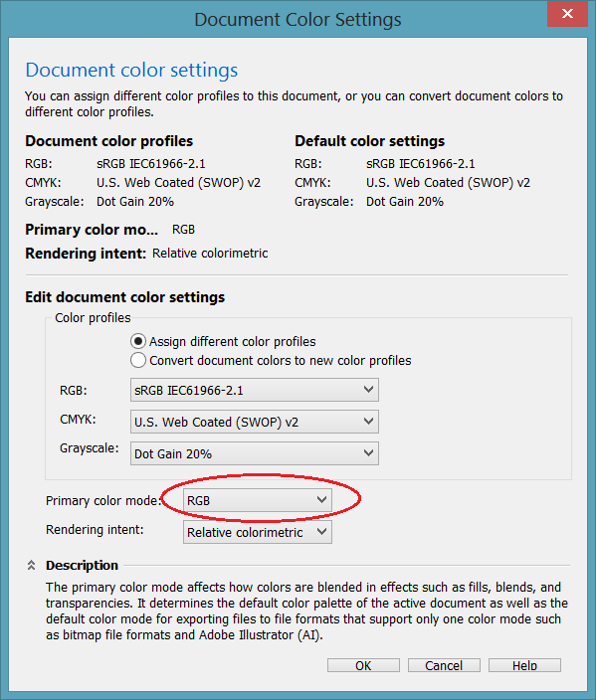Select Convert document colors to new profiles
The width and height of the screenshot is (596, 700).
click(138, 360)
